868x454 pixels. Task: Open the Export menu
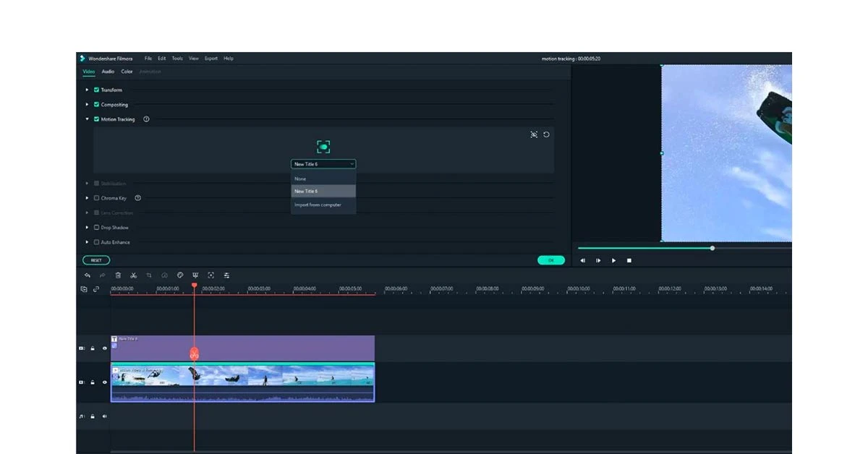(210, 59)
